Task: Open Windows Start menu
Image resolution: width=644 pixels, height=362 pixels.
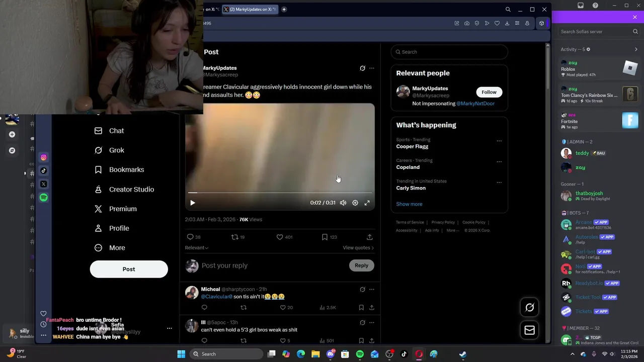Action: click(181, 354)
